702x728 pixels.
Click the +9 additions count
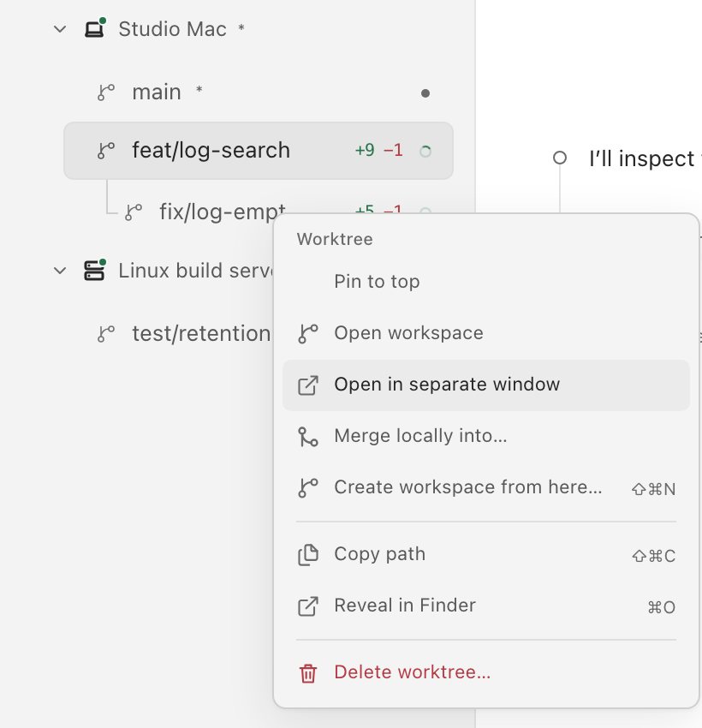coord(365,150)
